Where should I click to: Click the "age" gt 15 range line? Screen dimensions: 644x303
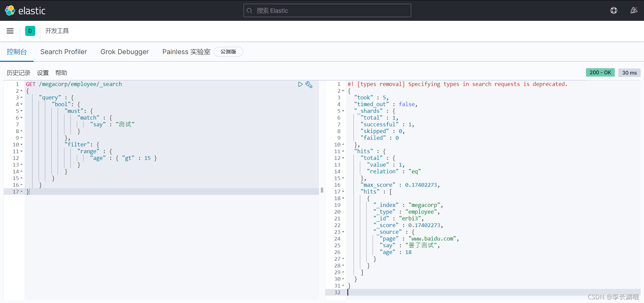123,158
